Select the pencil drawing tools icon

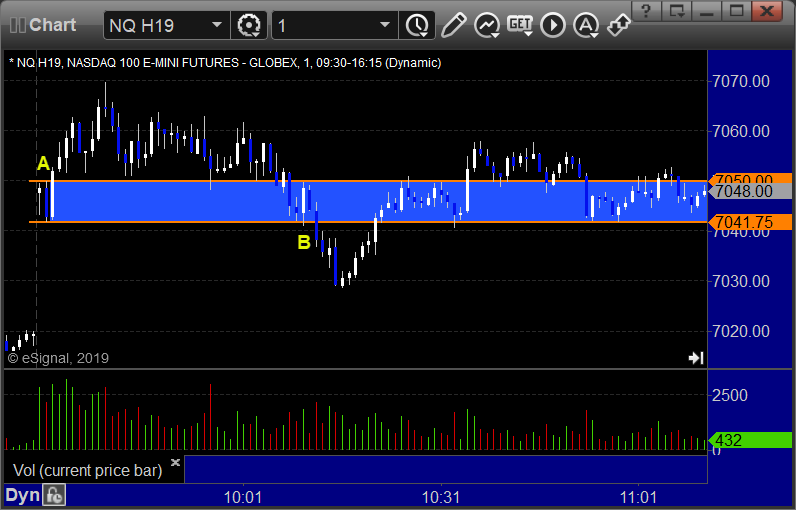click(x=453, y=25)
